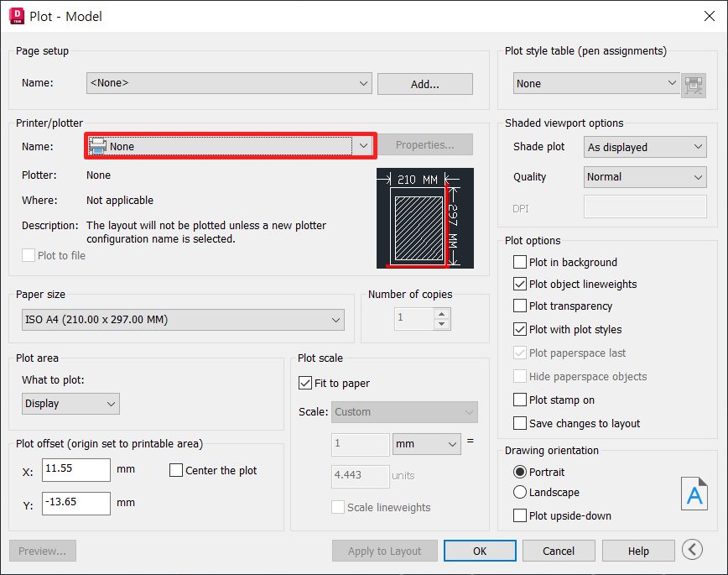Open scale units dropdown showing mm
728x575 pixels.
coord(427,444)
